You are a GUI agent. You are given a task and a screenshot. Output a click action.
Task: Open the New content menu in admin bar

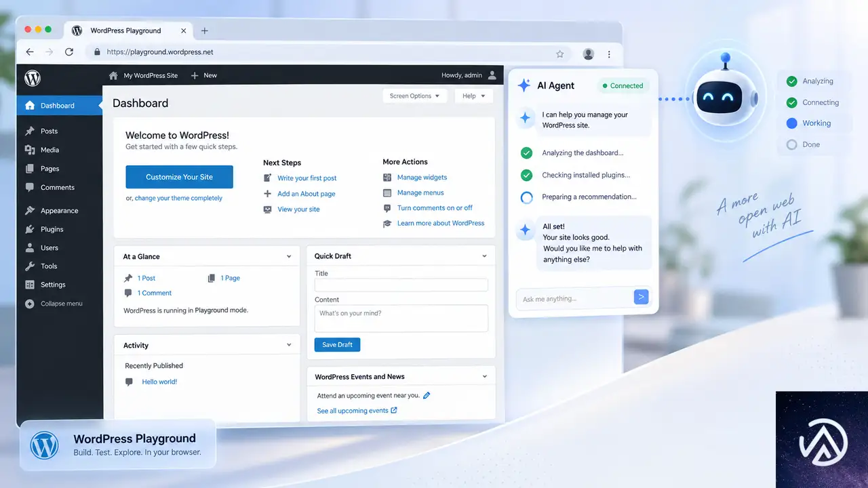[x=204, y=75]
